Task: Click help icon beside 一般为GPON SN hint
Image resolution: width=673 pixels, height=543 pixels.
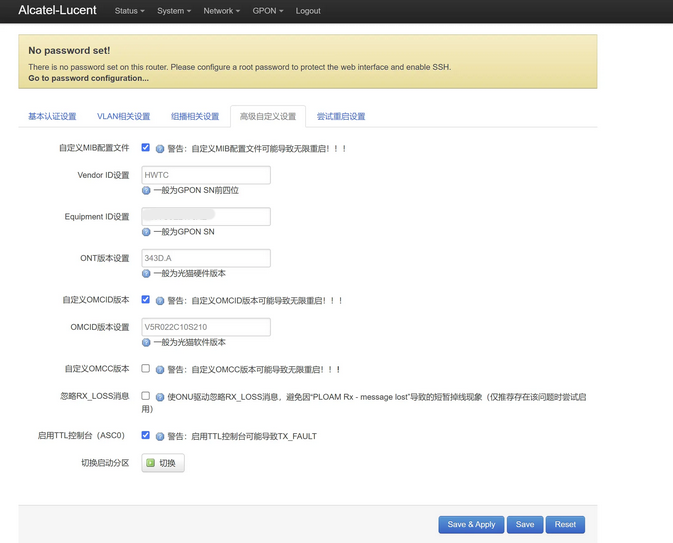Action: click(x=146, y=232)
